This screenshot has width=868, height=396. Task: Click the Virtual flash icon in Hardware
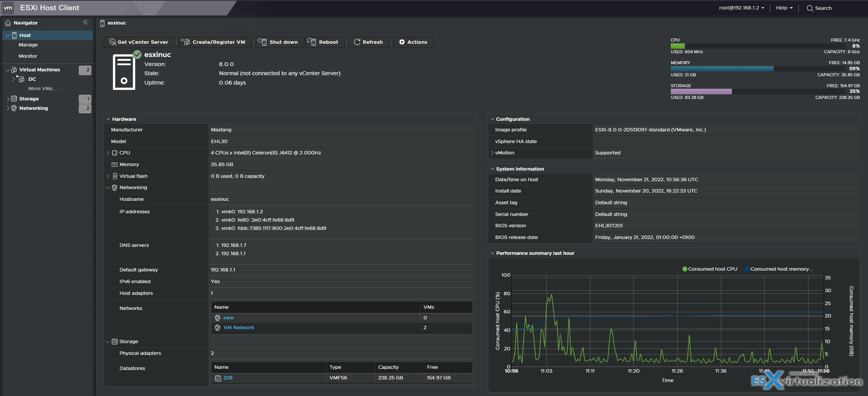pyautogui.click(x=115, y=176)
